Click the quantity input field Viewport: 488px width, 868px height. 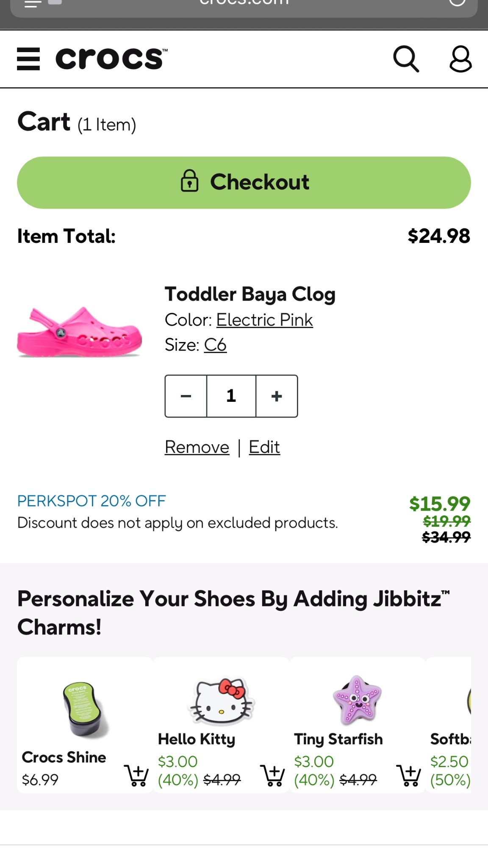(x=231, y=396)
